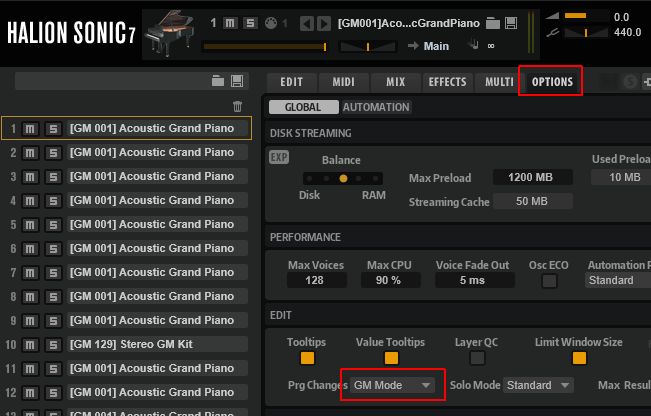Select slot 4 Acoustic Grand Piano

tap(157, 200)
